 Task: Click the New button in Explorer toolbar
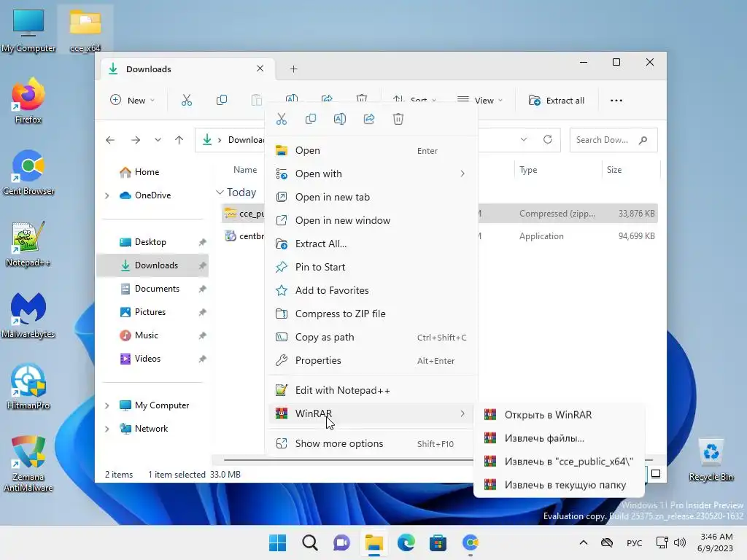132,101
